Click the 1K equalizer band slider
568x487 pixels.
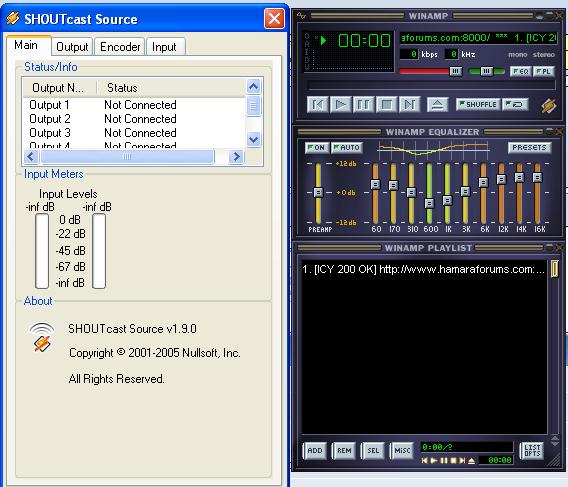(447, 192)
